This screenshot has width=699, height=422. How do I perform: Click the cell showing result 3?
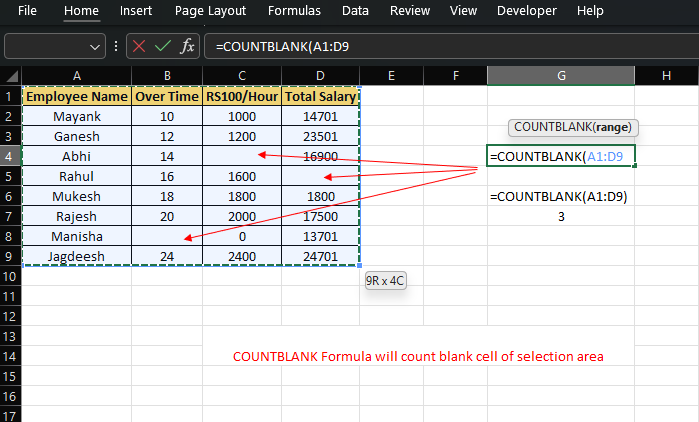pyautogui.click(x=561, y=216)
